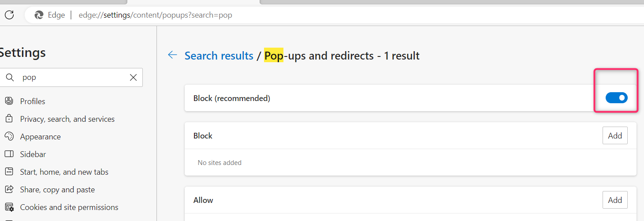The width and height of the screenshot is (644, 221).
Task: Open Cookies and site permissions settings
Action: tap(69, 207)
